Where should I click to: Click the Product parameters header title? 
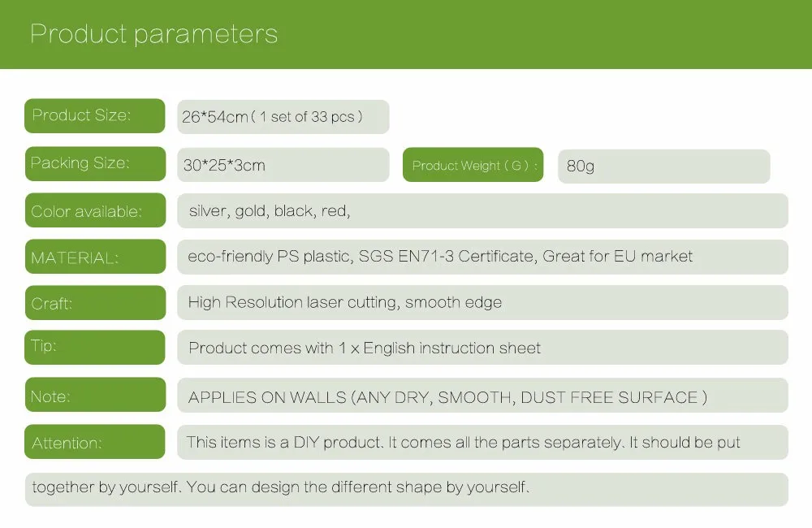point(153,34)
